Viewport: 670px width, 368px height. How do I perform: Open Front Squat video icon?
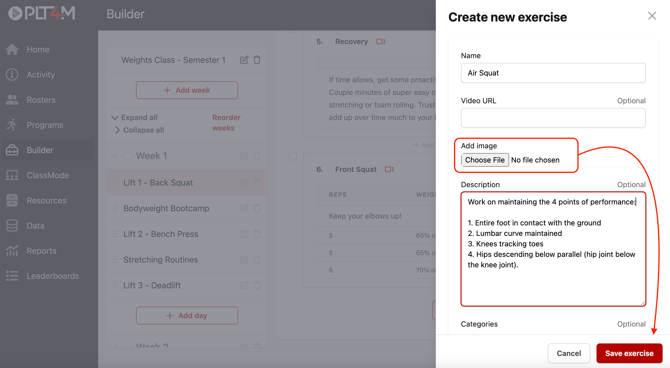[x=389, y=169]
